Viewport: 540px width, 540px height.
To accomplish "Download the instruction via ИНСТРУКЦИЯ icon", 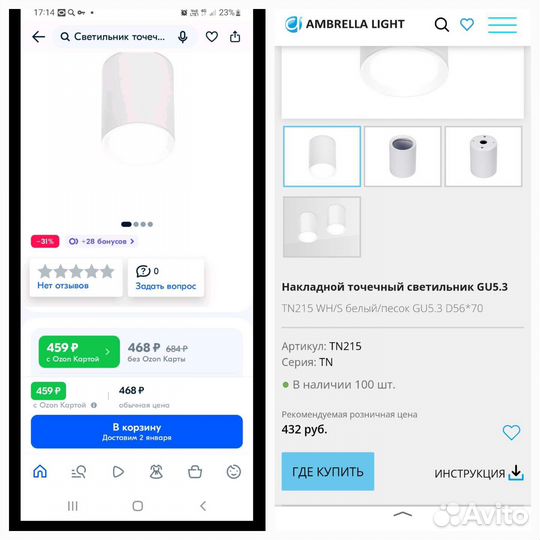I will pos(516,472).
